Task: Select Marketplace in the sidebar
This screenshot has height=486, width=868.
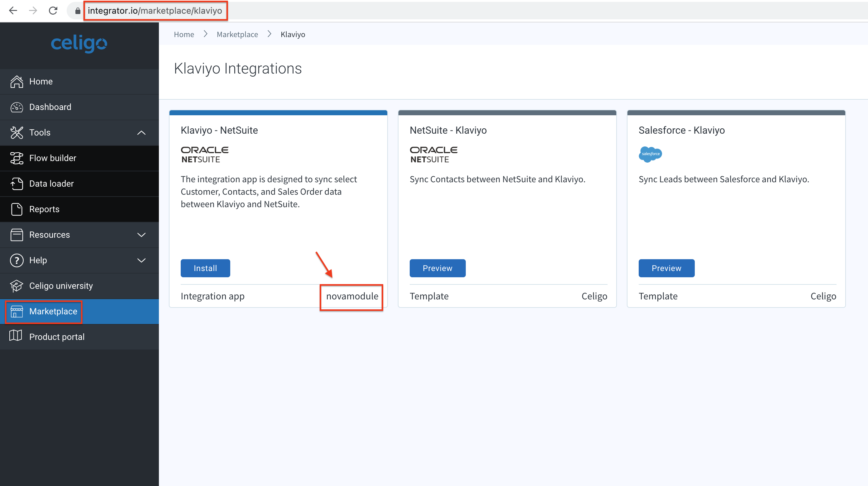Action: tap(79, 312)
